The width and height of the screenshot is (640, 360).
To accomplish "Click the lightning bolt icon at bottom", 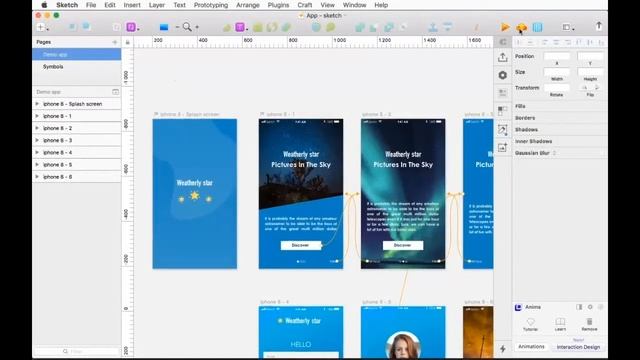I will [x=503, y=349].
